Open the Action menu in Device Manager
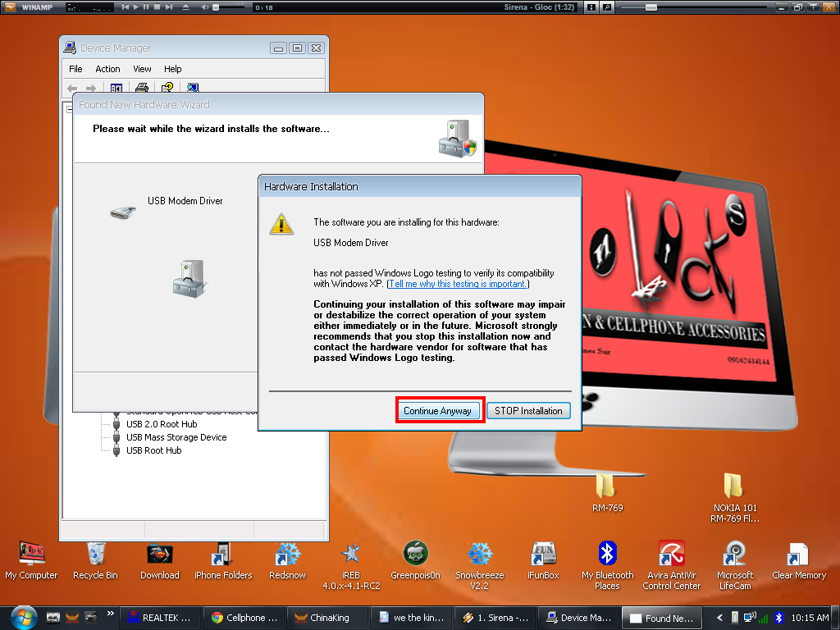 pyautogui.click(x=107, y=69)
